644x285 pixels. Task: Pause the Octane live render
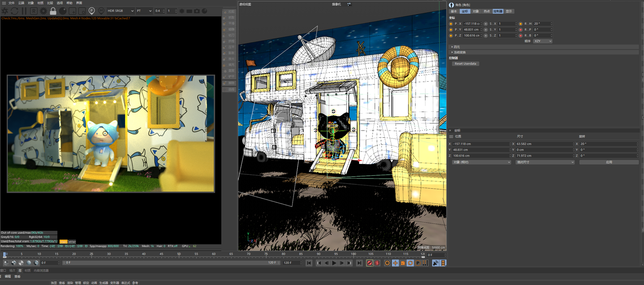[x=23, y=10]
